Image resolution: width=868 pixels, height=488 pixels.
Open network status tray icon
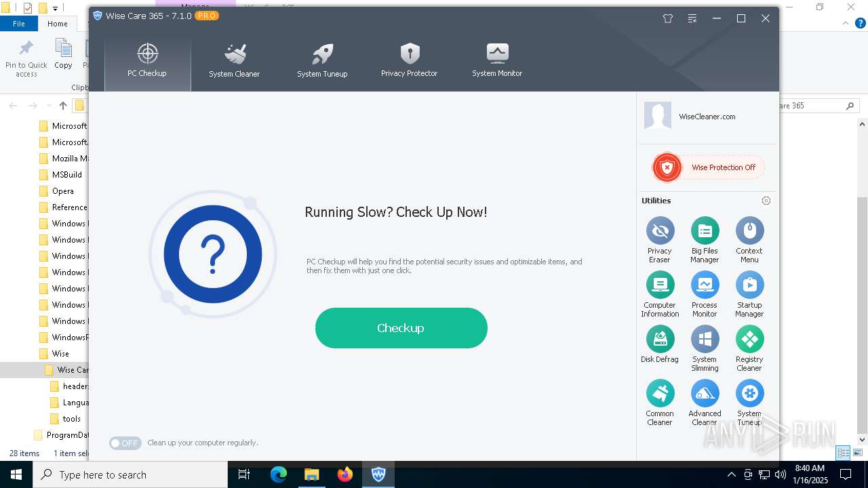coord(764,474)
